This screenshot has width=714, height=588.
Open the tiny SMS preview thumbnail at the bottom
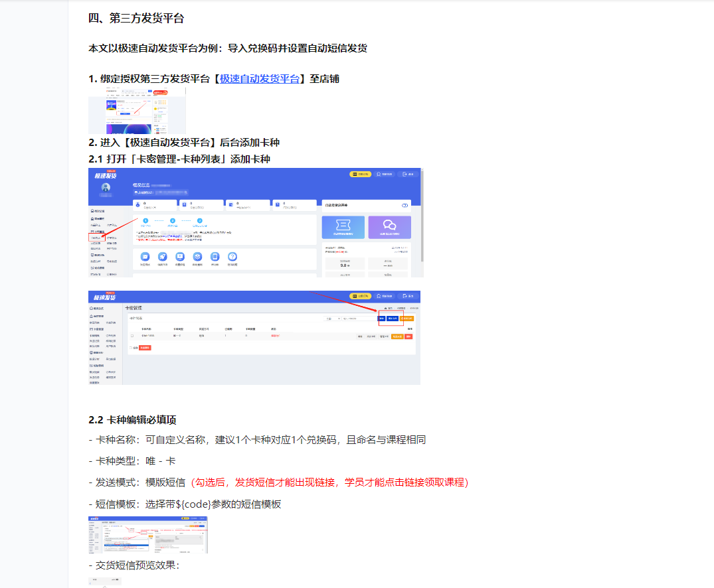click(105, 583)
